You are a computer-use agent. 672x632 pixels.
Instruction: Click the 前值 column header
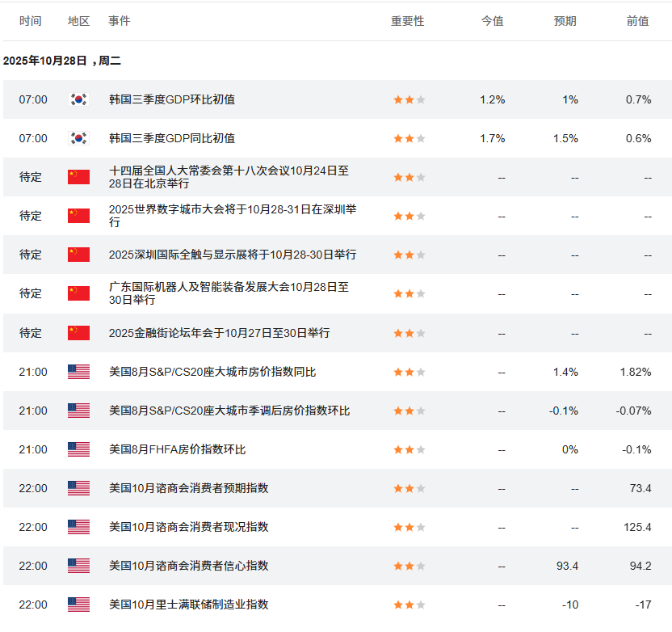[x=637, y=21]
